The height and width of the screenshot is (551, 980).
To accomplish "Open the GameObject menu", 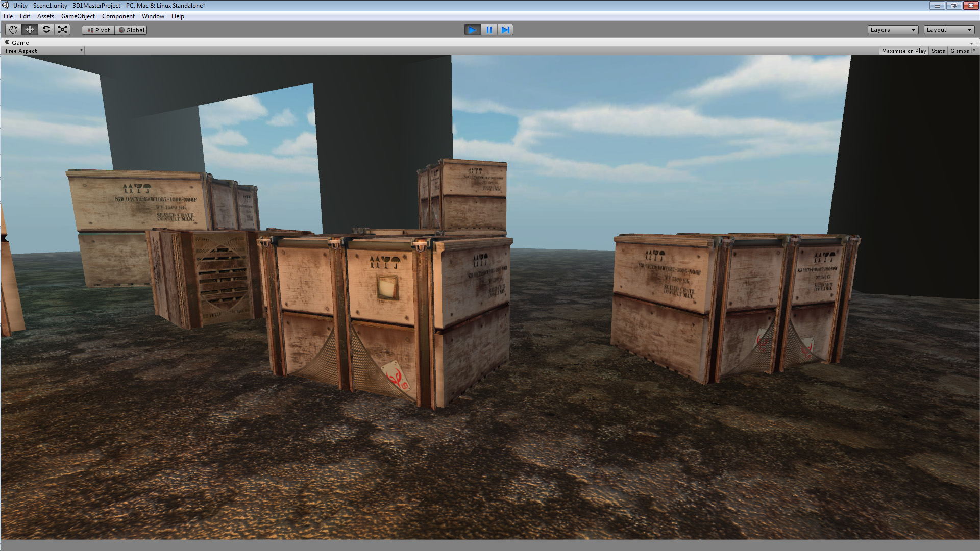I will [x=78, y=16].
